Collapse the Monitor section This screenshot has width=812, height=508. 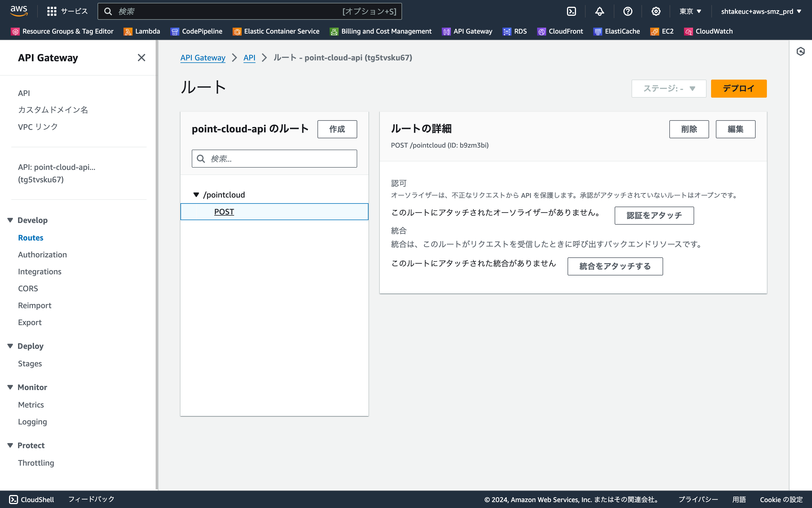(x=10, y=387)
